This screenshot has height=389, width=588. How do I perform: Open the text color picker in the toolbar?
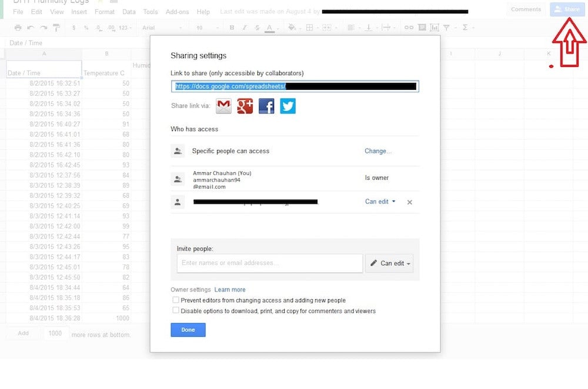(x=269, y=28)
